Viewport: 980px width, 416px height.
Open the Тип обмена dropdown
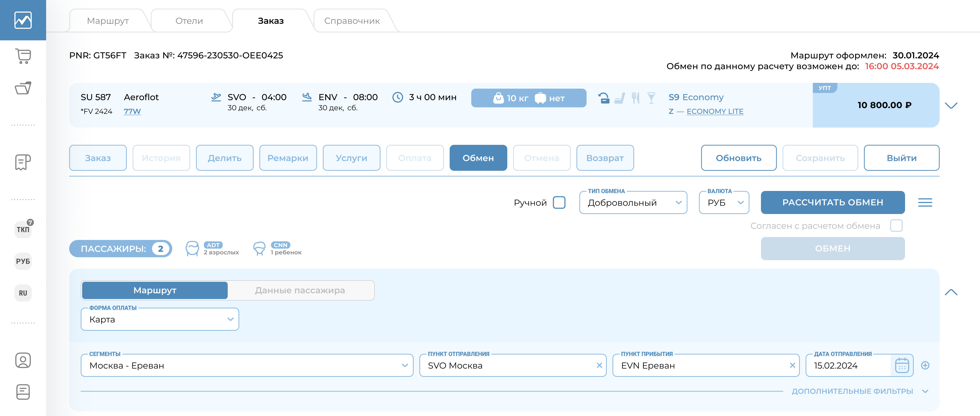pos(633,203)
